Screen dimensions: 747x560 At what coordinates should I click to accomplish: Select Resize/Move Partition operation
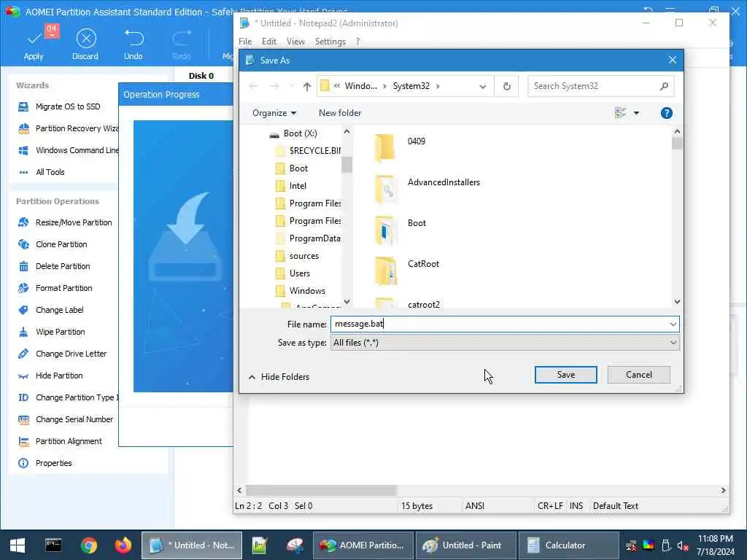coord(65,222)
